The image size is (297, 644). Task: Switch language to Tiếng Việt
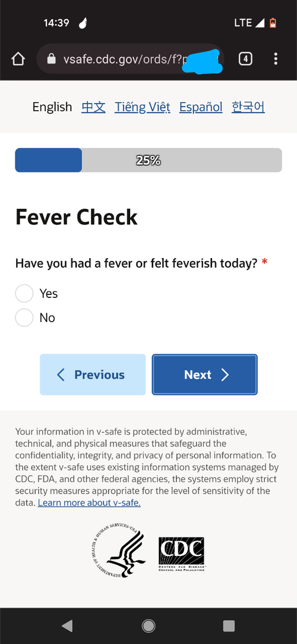pyautogui.click(x=143, y=107)
